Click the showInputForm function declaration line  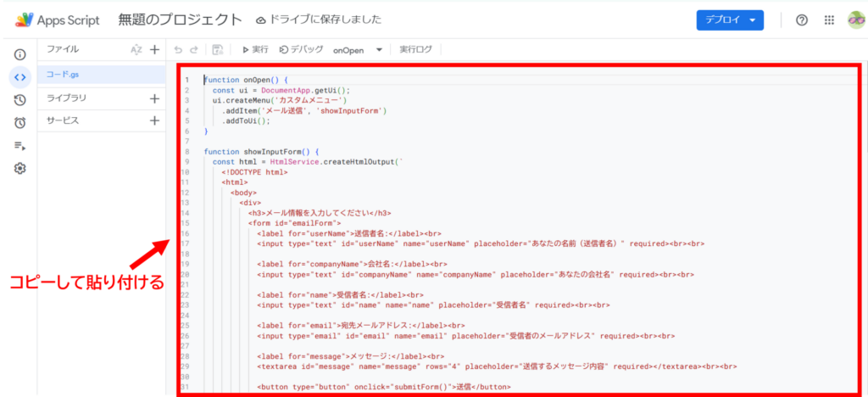click(x=262, y=151)
